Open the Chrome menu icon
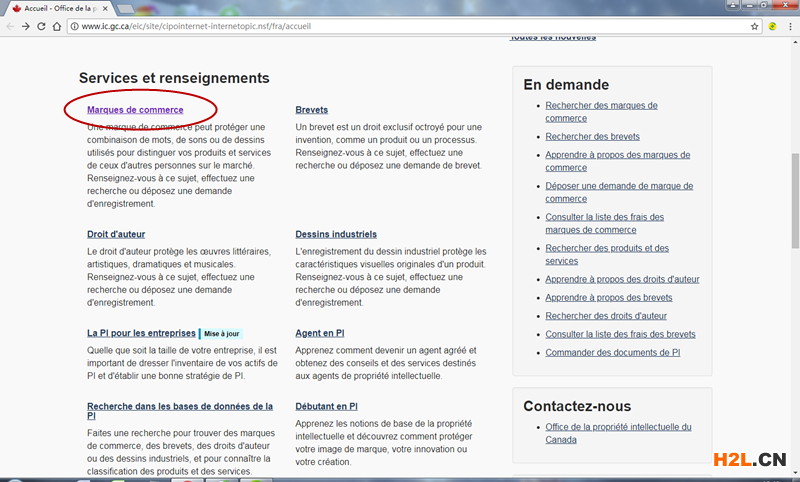Viewport: 800px width, 482px height. [x=789, y=26]
